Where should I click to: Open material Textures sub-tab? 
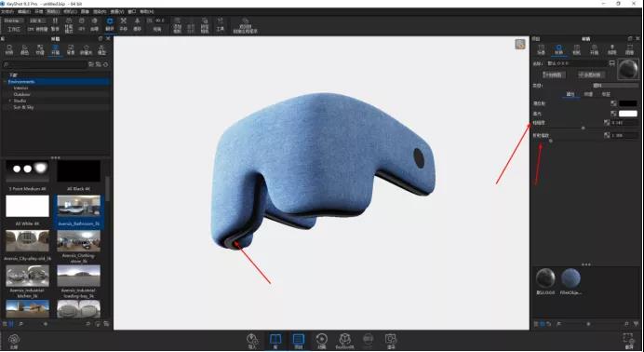[588, 94]
